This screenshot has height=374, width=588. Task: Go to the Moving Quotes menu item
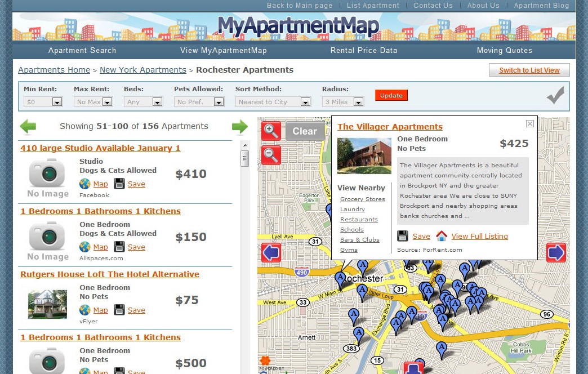tap(504, 50)
